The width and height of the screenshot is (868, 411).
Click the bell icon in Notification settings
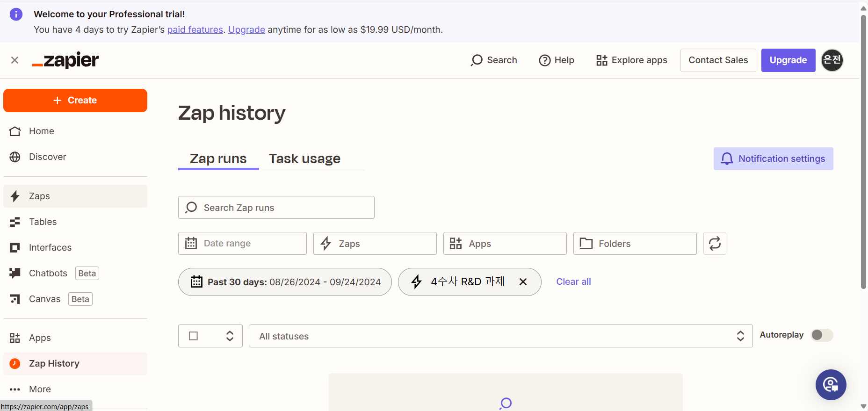[727, 159]
